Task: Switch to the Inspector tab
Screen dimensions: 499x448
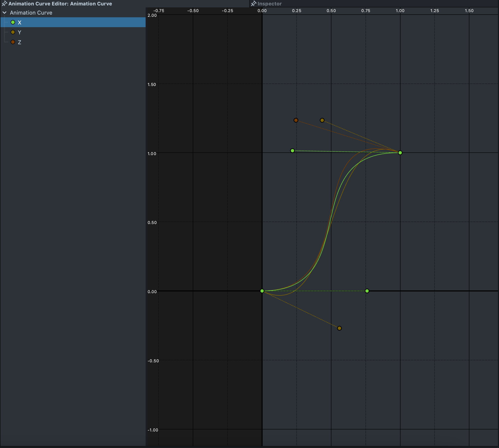Action: (x=269, y=4)
